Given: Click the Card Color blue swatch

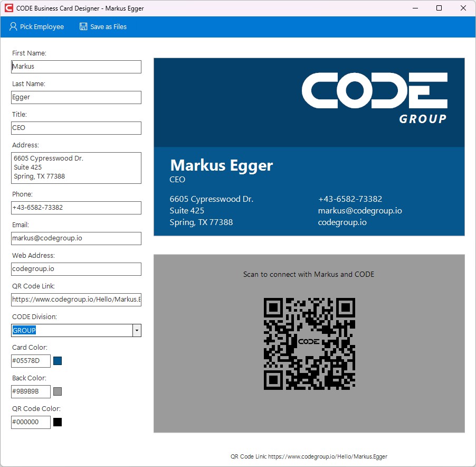Looking at the screenshot, I should coord(58,361).
